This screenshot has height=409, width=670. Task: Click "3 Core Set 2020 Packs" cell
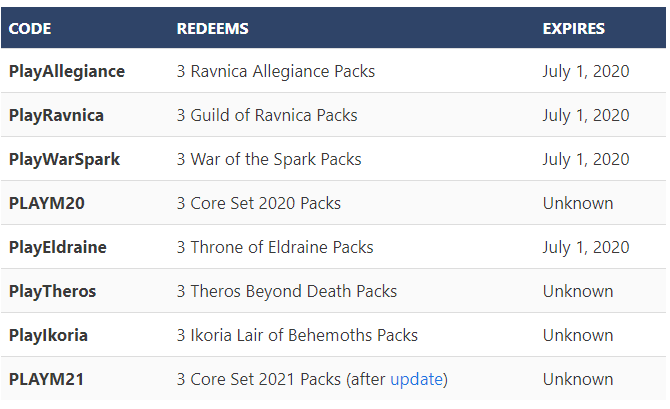click(259, 203)
